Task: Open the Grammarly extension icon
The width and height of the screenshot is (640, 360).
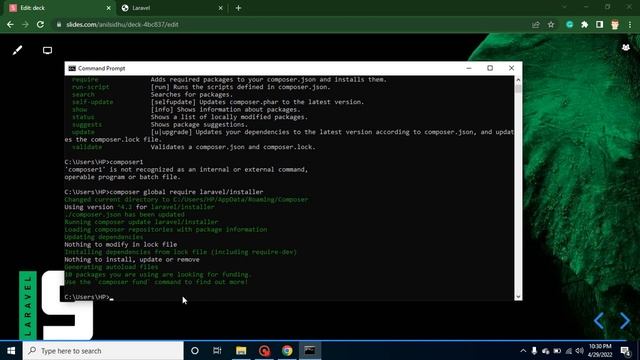Action: (570, 24)
